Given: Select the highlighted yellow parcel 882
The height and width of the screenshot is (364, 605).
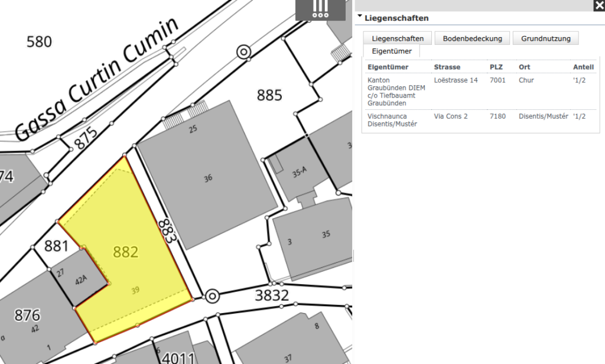Looking at the screenshot, I should [x=125, y=252].
